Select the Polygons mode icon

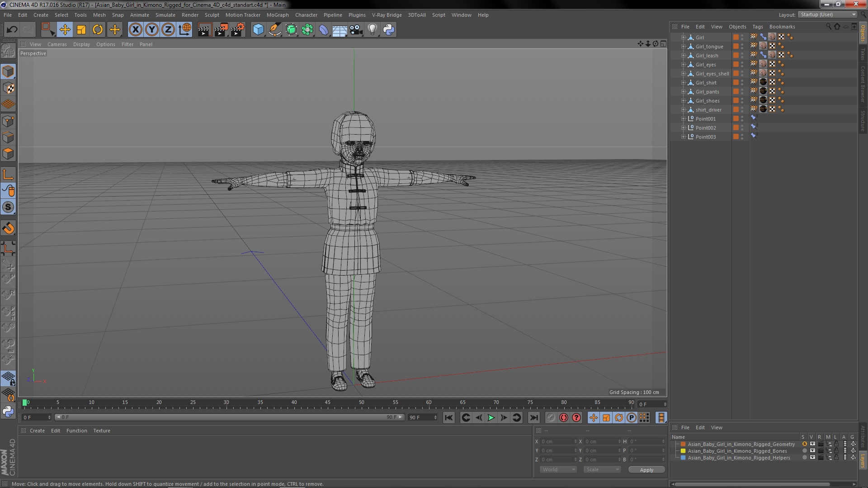point(8,154)
